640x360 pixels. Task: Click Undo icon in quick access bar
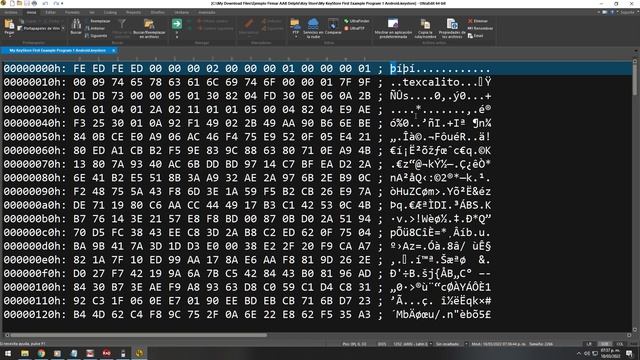tap(44, 3)
